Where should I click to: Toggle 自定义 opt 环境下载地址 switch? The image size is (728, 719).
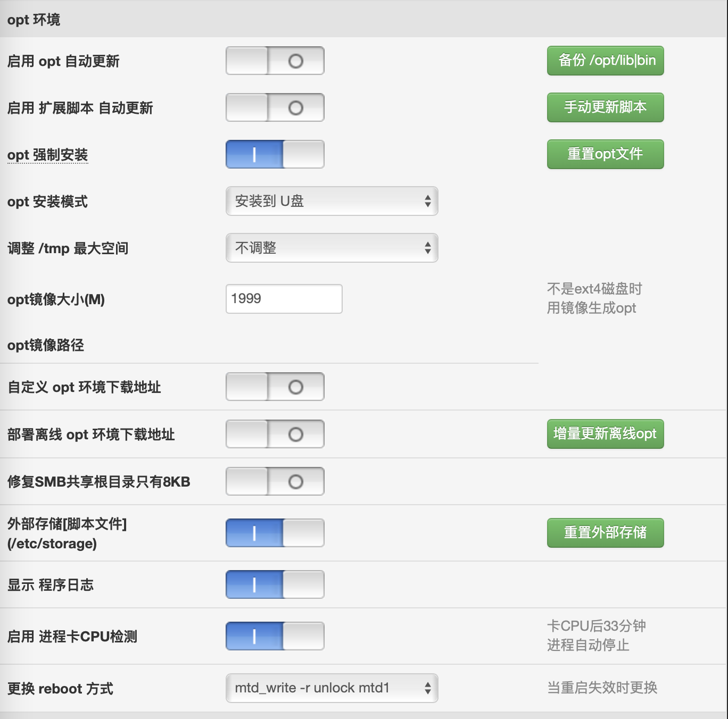(x=275, y=387)
